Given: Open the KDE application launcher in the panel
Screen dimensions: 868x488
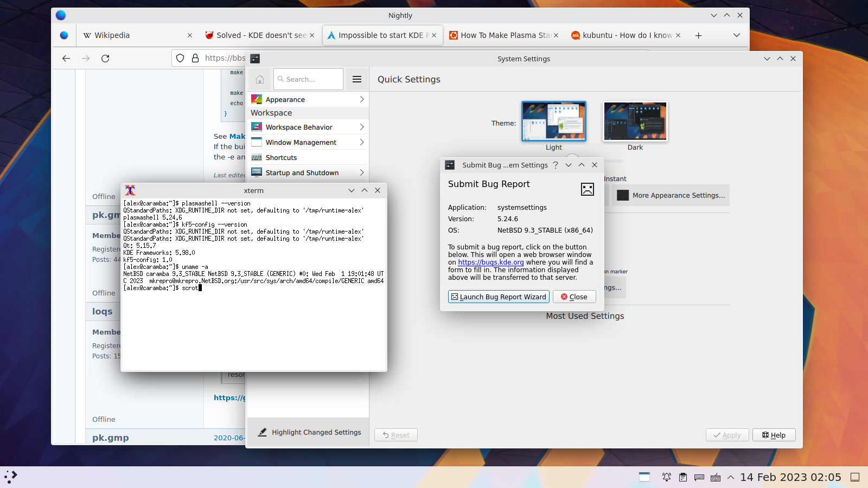Looking at the screenshot, I should coord(11,477).
